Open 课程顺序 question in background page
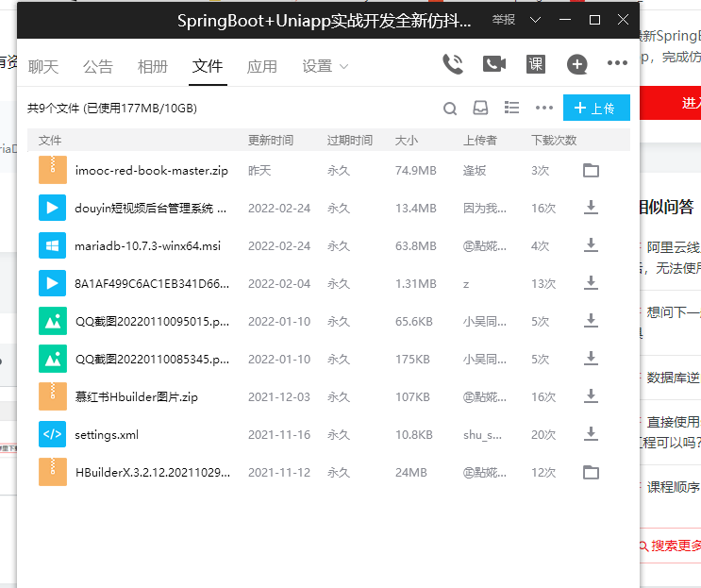Screen dimensions: 701x588 click(673, 486)
